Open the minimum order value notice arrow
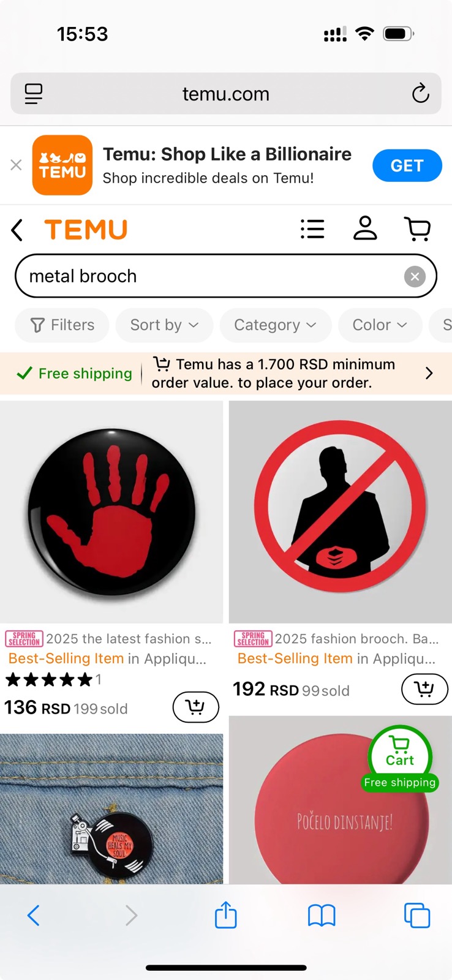Image resolution: width=452 pixels, height=980 pixels. [429, 373]
